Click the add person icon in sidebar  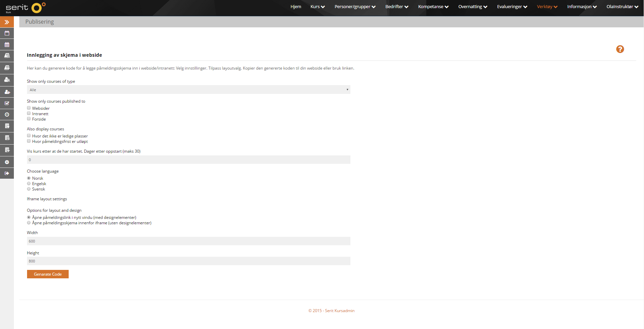pos(7,92)
